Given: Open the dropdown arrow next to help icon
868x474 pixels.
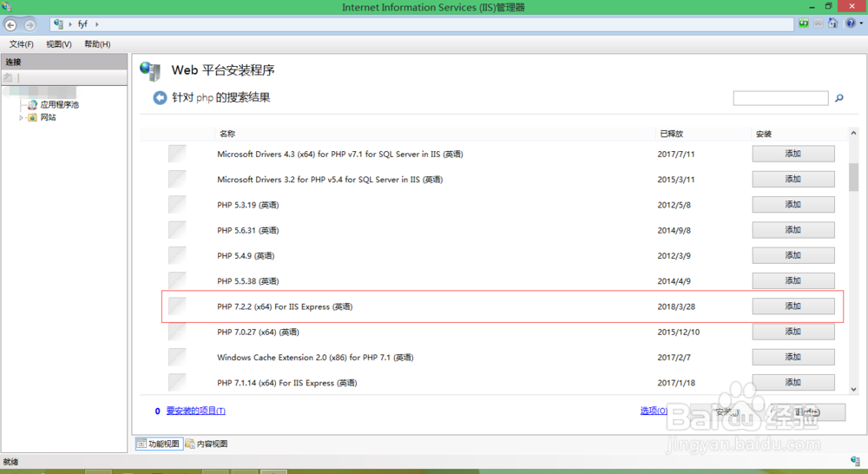Looking at the screenshot, I should point(861,23).
